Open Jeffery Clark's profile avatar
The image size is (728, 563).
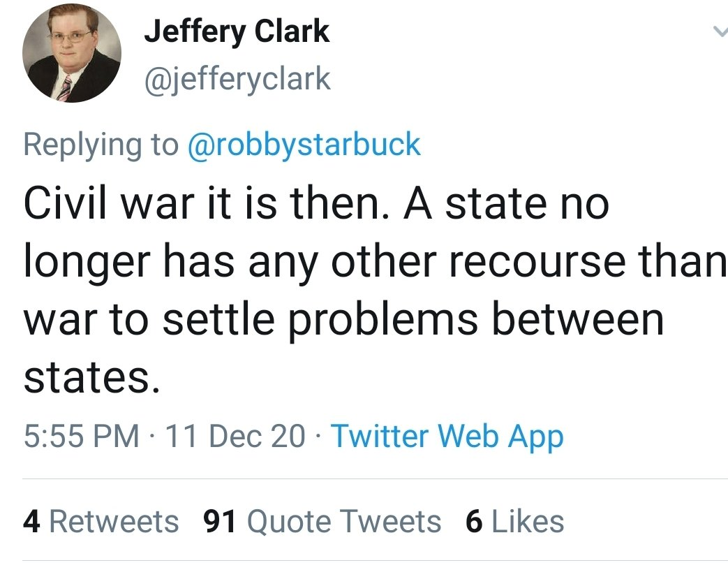[x=72, y=53]
